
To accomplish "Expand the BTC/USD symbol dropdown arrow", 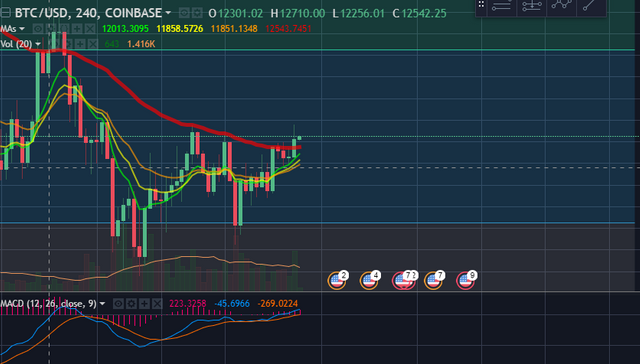I will [168, 13].
